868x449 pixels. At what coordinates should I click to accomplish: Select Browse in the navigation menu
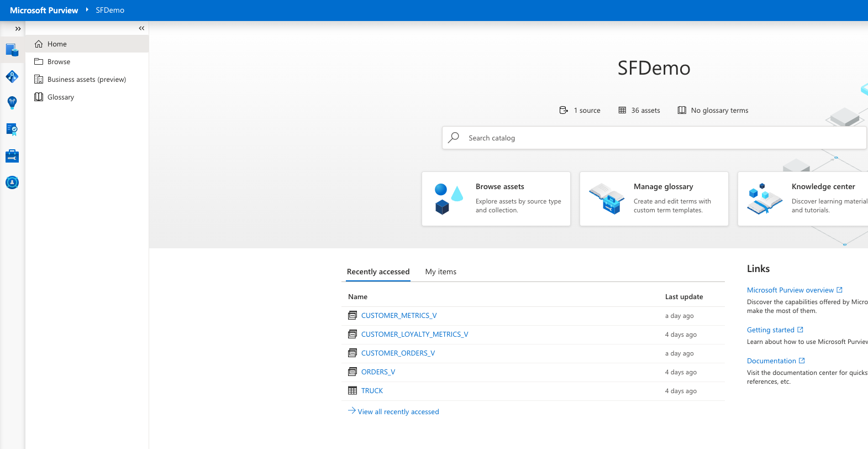click(x=59, y=62)
